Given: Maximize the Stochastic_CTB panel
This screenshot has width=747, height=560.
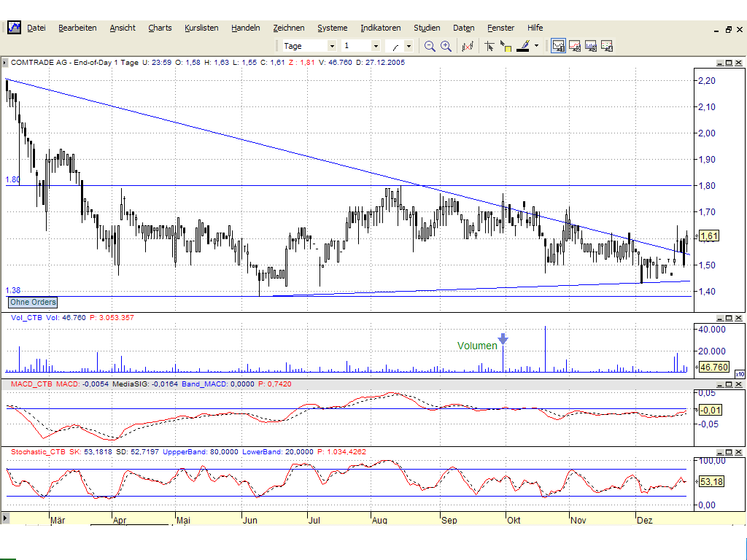Looking at the screenshot, I should point(729,451).
